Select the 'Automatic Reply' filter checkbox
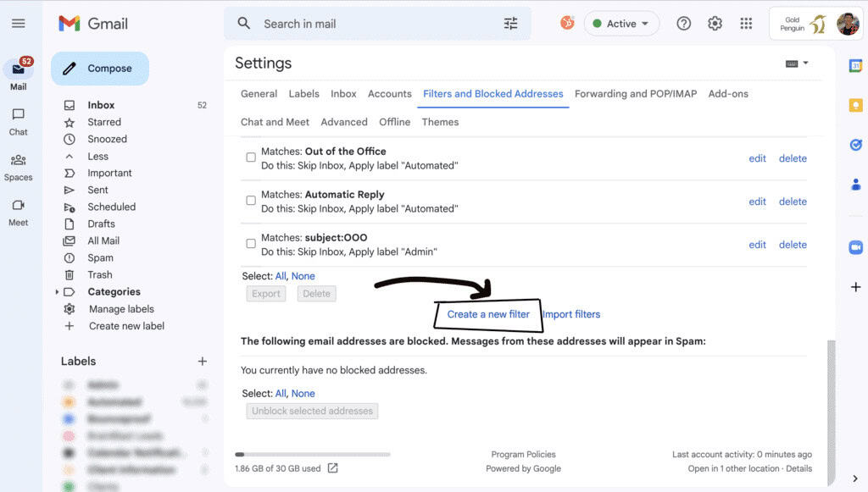This screenshot has width=868, height=492. click(x=251, y=201)
